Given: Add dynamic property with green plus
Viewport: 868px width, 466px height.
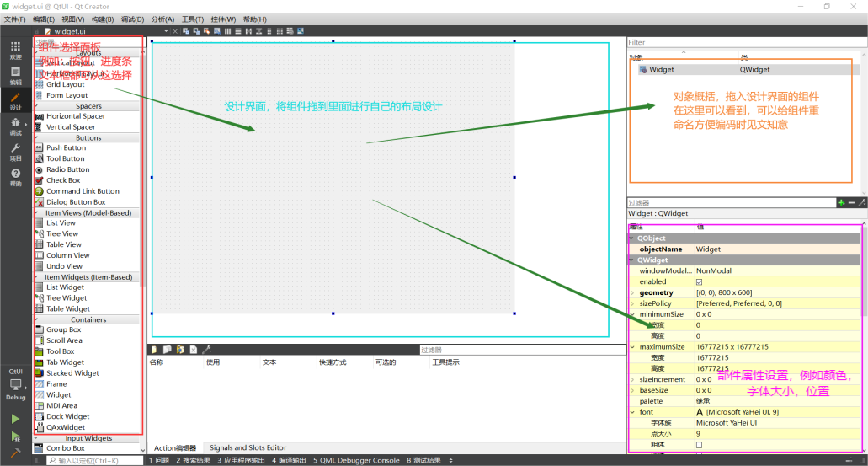Looking at the screenshot, I should [841, 203].
